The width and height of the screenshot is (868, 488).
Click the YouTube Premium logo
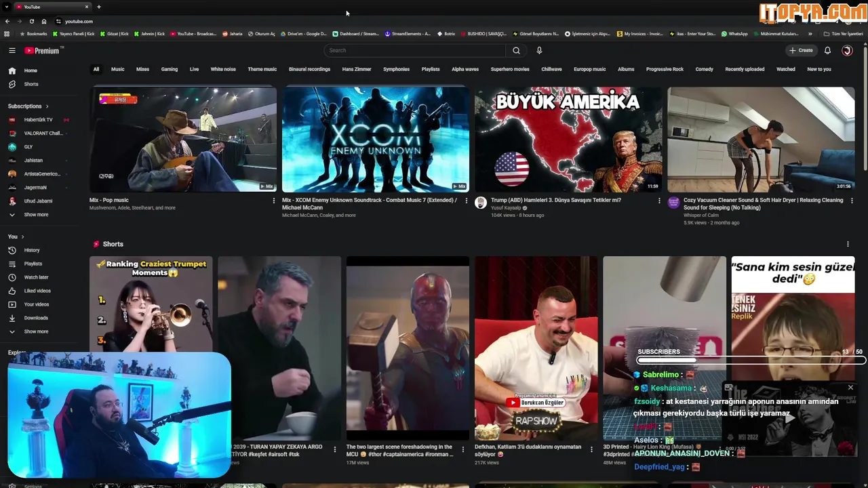(43, 50)
